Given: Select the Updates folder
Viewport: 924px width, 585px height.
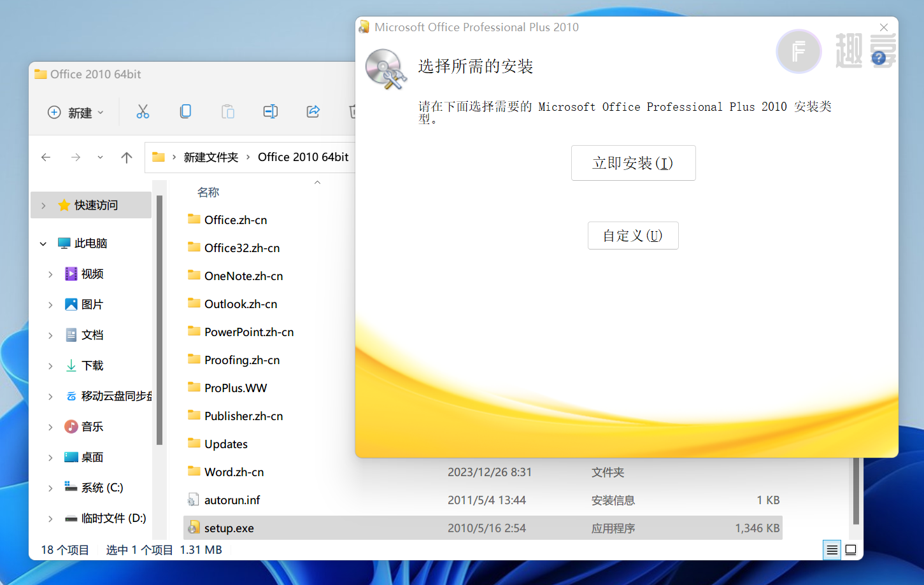Looking at the screenshot, I should [226, 444].
